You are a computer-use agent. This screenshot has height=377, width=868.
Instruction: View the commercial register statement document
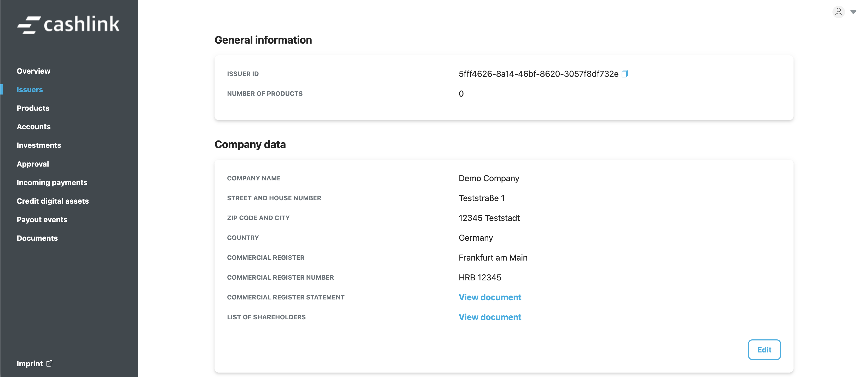tap(490, 297)
